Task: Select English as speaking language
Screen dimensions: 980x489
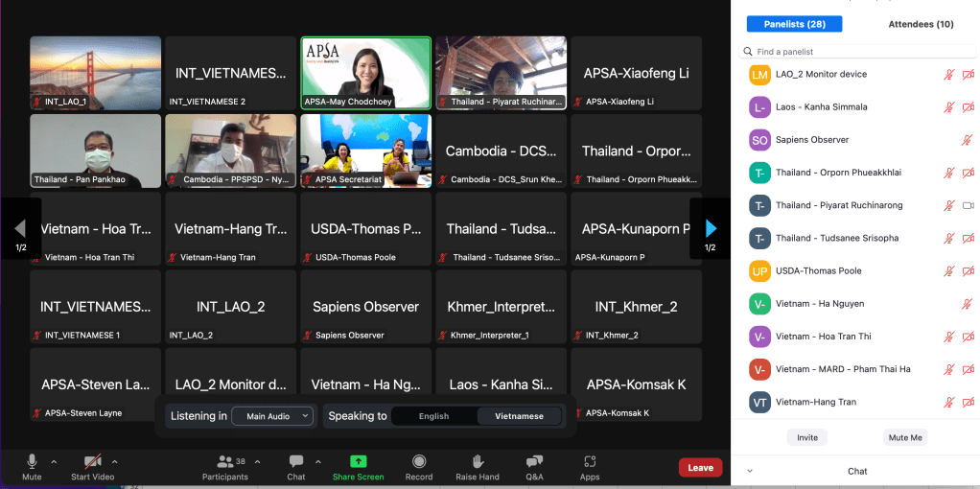Action: click(x=433, y=416)
